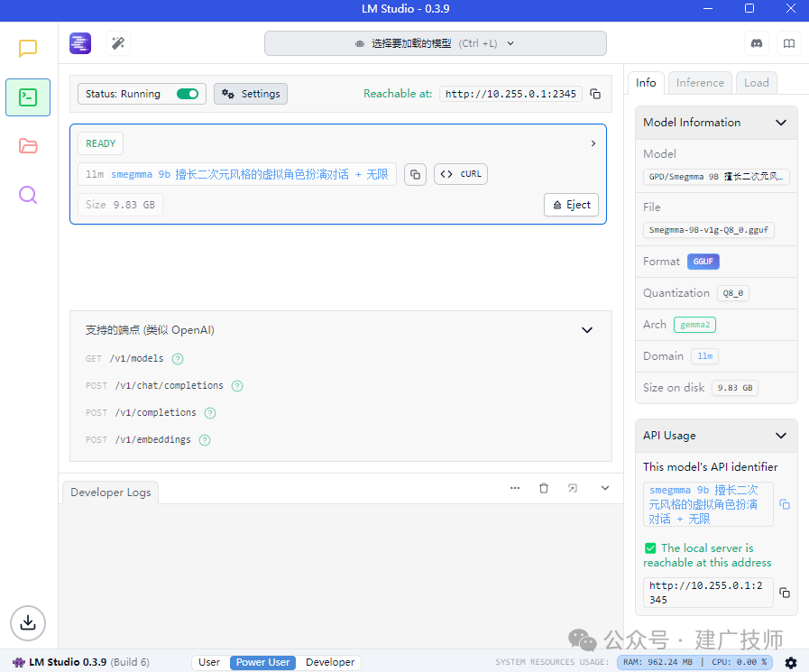This screenshot has width=809, height=672.
Task: Click the API identifier text in API Usage
Action: 708,504
